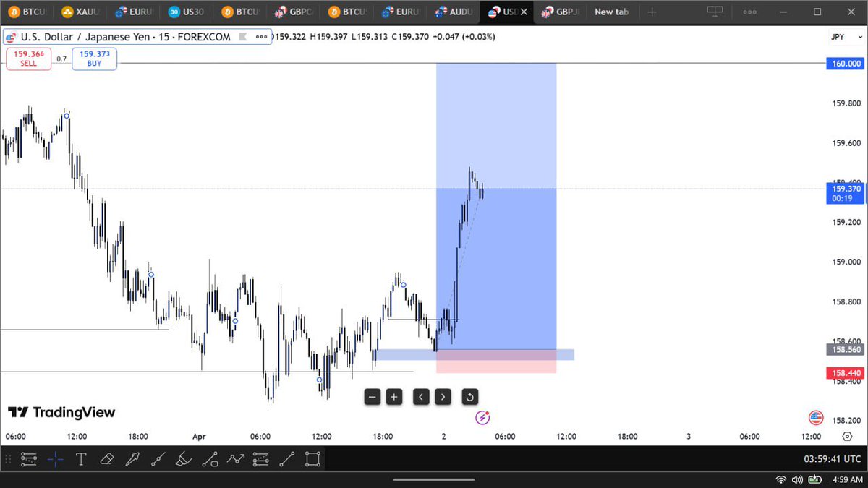Image resolution: width=868 pixels, height=488 pixels.
Task: Switch to the GBPC tab
Action: 292,12
